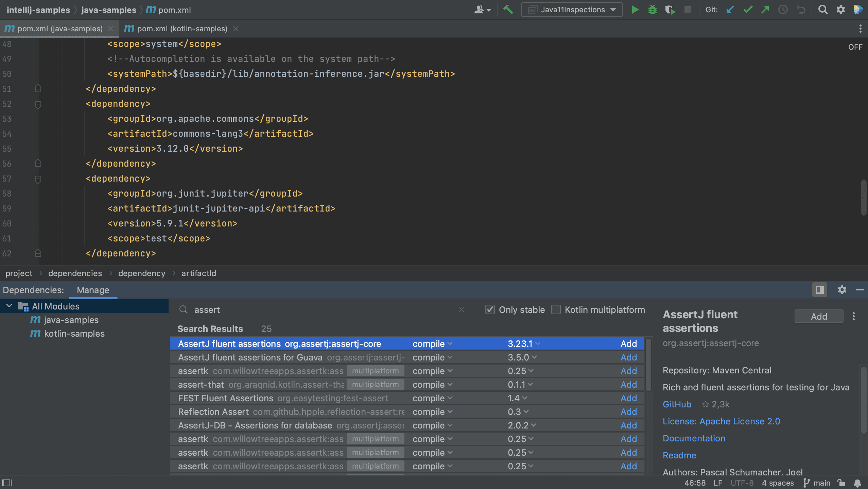
Task: Open the Documentation link
Action: (694, 438)
